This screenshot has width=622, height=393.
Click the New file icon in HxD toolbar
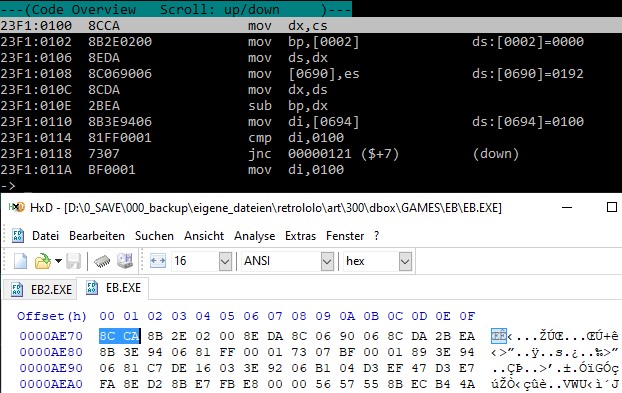click(x=20, y=261)
